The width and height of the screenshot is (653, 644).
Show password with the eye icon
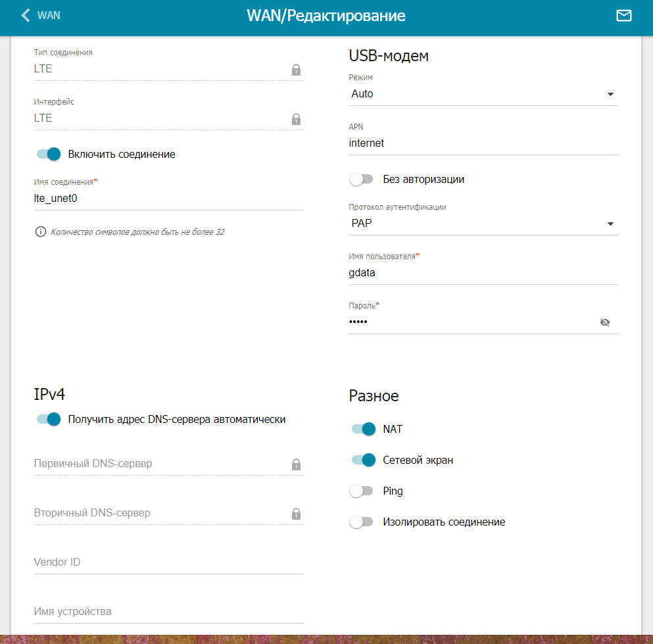click(x=605, y=322)
